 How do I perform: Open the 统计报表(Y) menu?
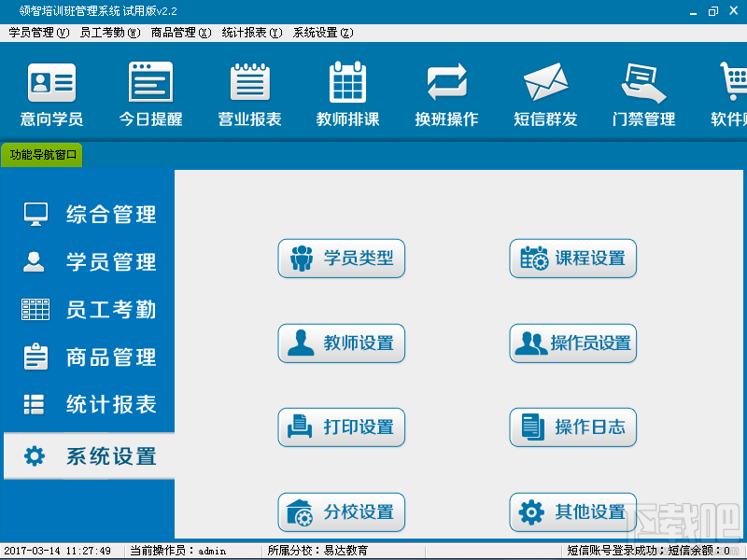tap(252, 33)
